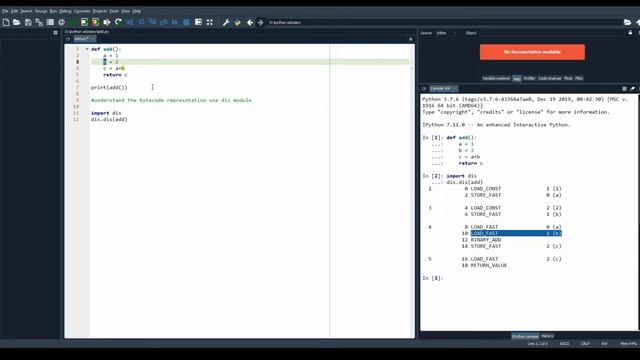The height and width of the screenshot is (360, 640).
Task: Switch to the Profiler tab
Action: coord(529,78)
